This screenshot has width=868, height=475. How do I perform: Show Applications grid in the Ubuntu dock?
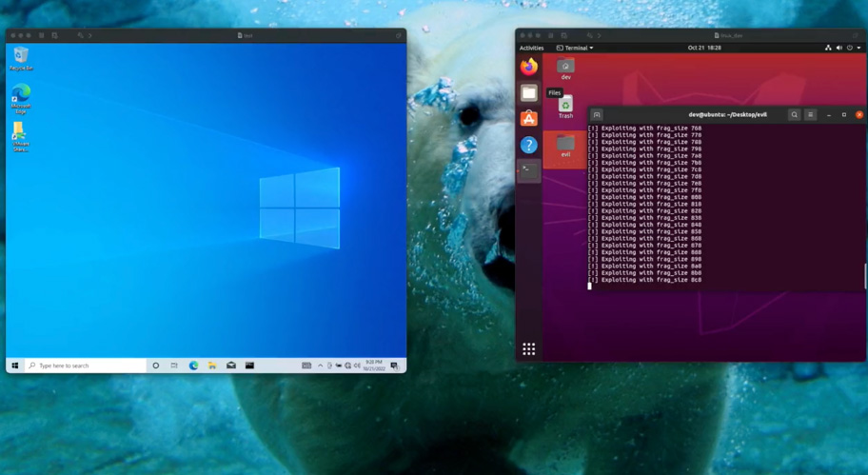tap(528, 348)
